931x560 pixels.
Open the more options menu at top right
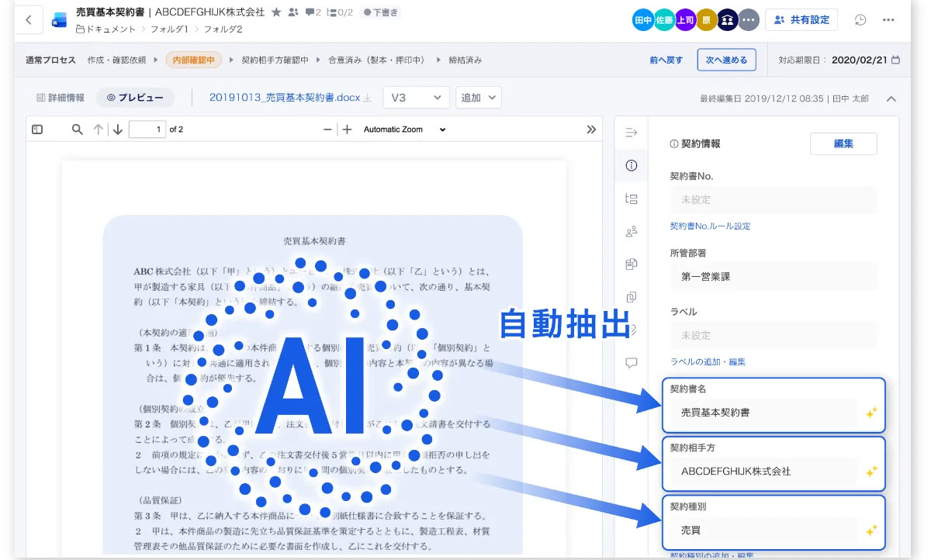tap(889, 20)
